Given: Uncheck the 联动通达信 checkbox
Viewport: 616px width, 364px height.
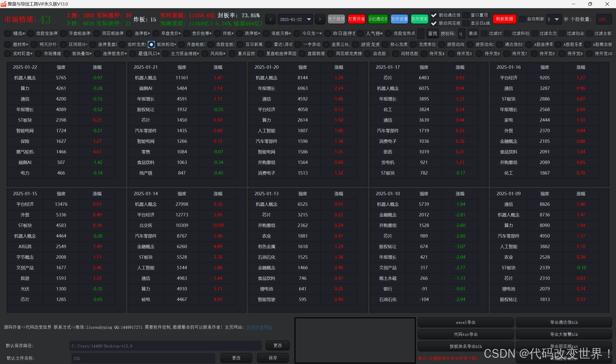Looking at the screenshot, I should point(434,15).
